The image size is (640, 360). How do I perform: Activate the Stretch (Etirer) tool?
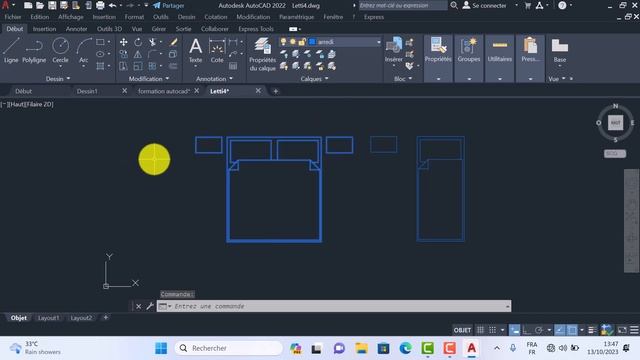click(123, 66)
